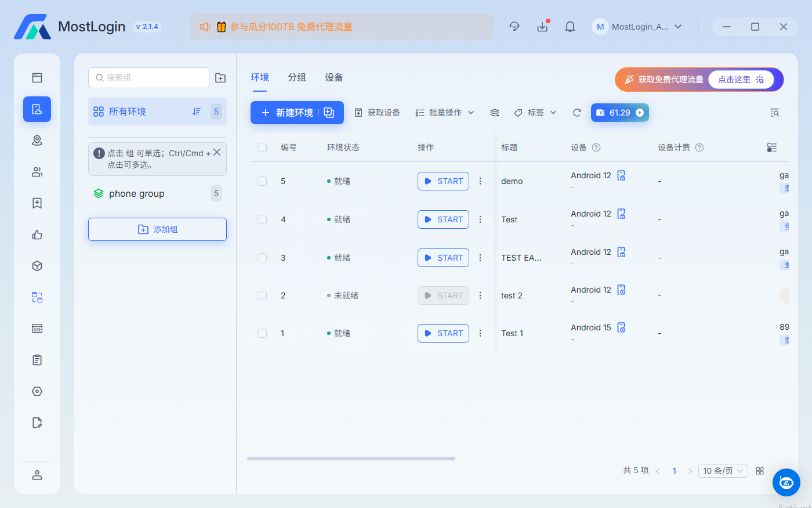The image size is (812, 508).
Task: Click the column settings icon in table header
Action: coord(772,147)
